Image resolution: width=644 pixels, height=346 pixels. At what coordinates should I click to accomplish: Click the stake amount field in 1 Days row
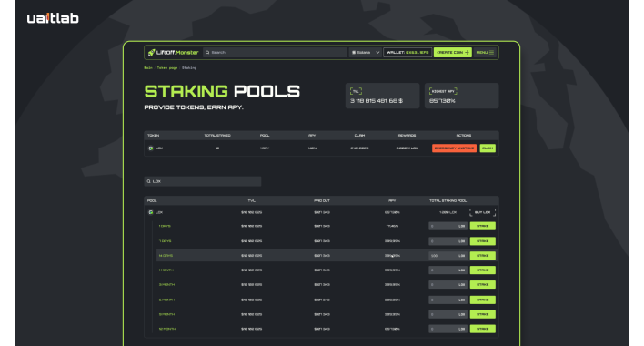pos(448,226)
